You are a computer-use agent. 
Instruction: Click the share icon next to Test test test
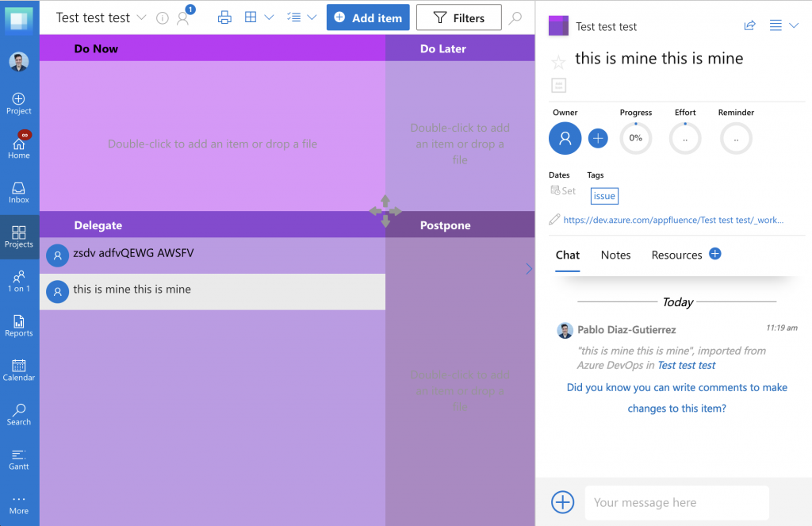point(749,25)
